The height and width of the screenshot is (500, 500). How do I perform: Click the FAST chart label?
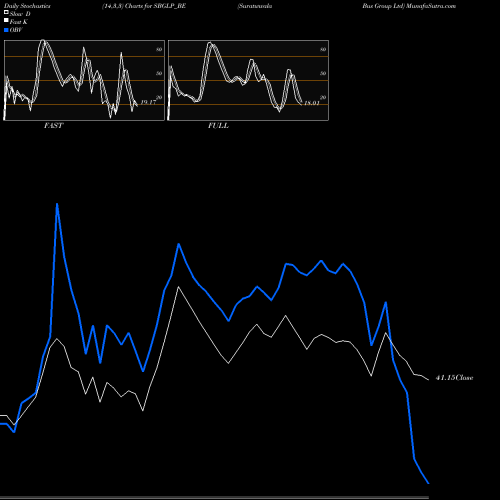53,126
